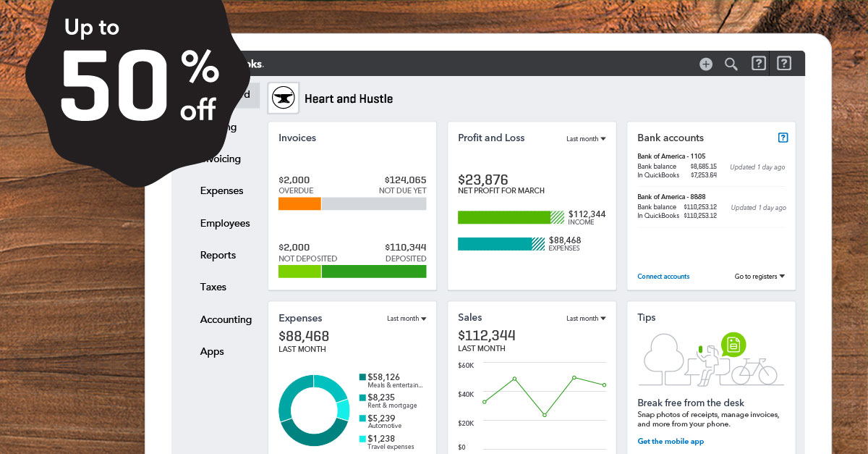This screenshot has width=868, height=454.
Task: Click the $112,344 Sales last month total
Action: (x=487, y=335)
